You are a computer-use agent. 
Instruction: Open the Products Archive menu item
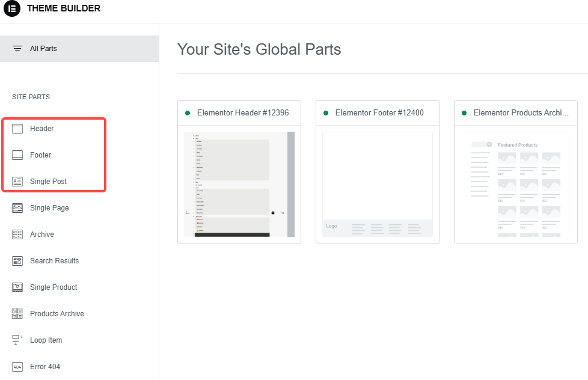[x=57, y=314]
